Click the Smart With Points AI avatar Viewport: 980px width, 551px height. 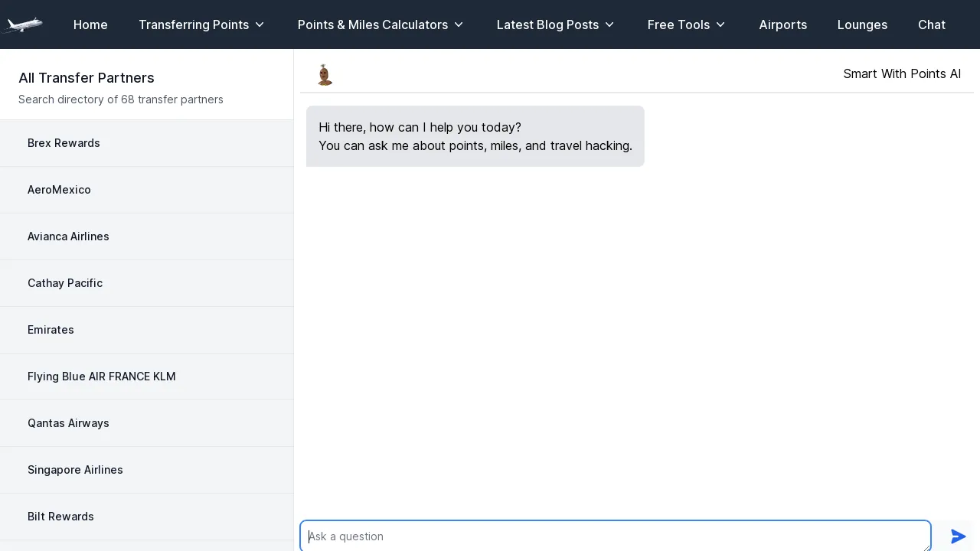(x=325, y=74)
